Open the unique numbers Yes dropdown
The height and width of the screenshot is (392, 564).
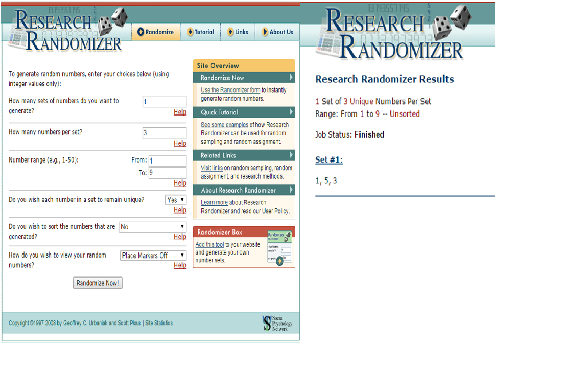(176, 200)
